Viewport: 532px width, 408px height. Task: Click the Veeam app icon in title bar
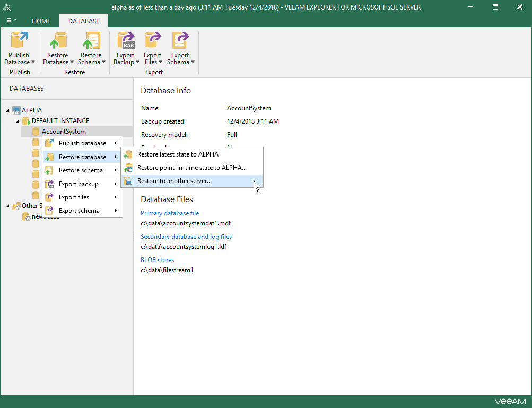click(x=7, y=7)
